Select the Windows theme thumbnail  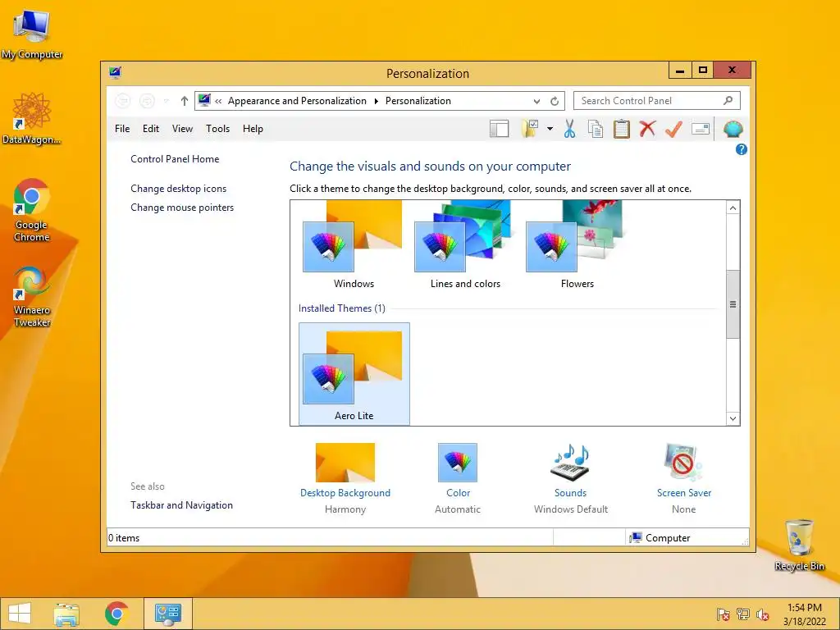[x=354, y=246]
